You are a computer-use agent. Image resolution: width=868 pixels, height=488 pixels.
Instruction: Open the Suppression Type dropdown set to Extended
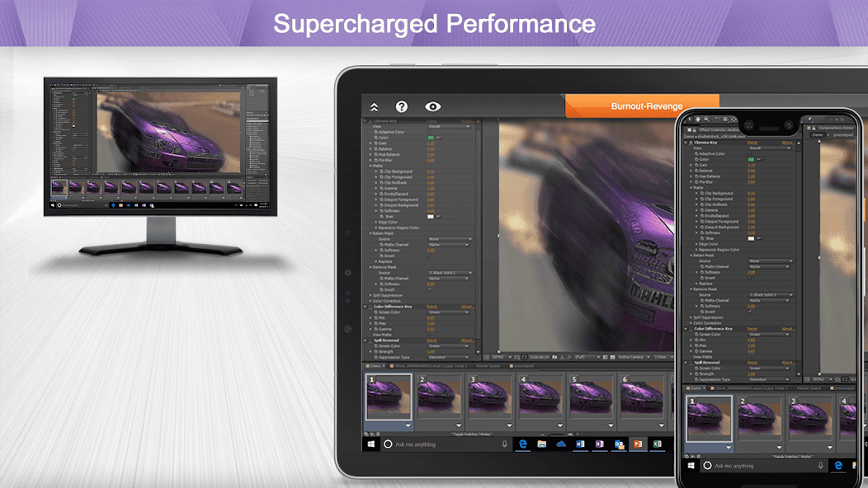pyautogui.click(x=450, y=357)
